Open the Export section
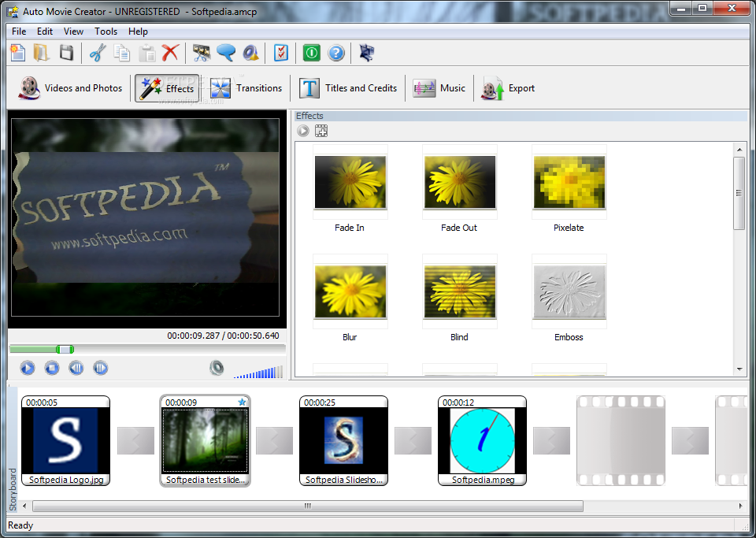 [x=508, y=88]
